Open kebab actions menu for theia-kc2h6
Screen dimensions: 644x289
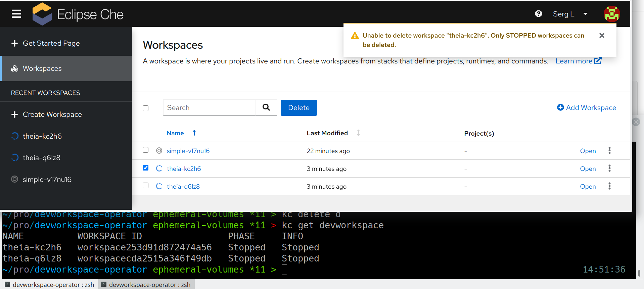click(x=609, y=168)
